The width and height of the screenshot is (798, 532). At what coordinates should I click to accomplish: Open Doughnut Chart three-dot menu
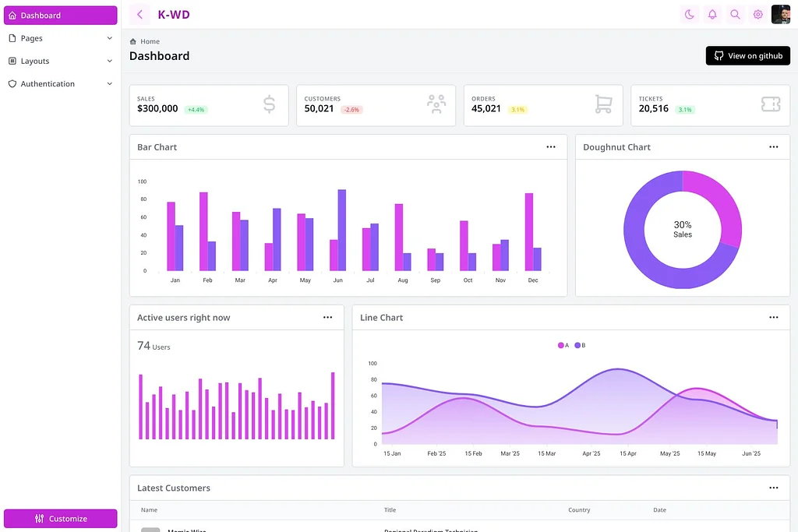[x=773, y=147]
